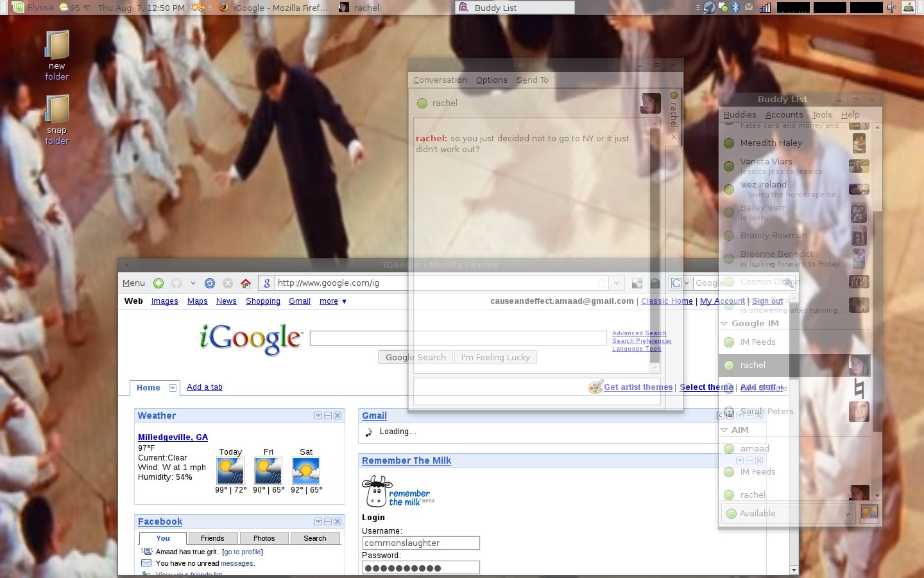Screen dimensions: 924x578
Task: Open Conversation menu in rachel window
Action: tap(440, 80)
